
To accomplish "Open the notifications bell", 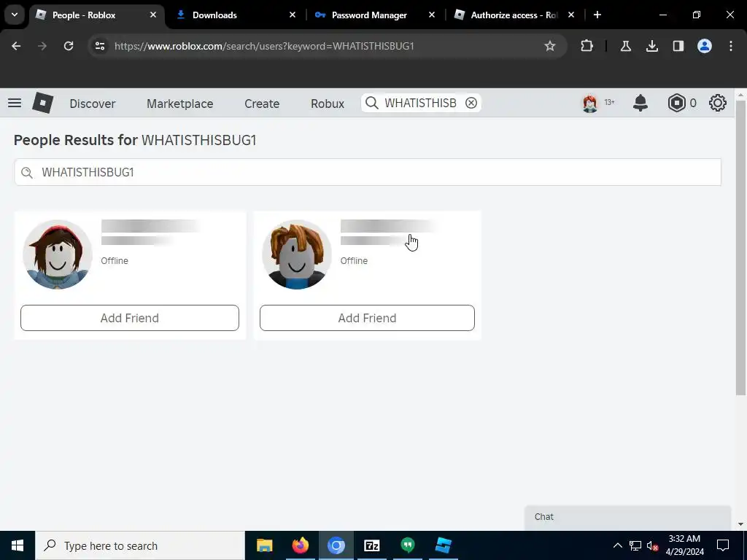I will click(x=640, y=103).
